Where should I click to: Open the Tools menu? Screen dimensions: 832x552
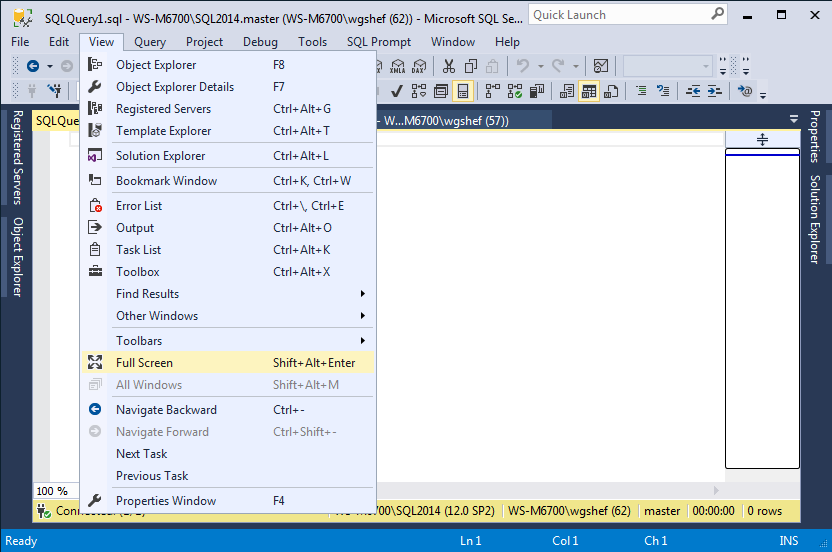[x=312, y=42]
